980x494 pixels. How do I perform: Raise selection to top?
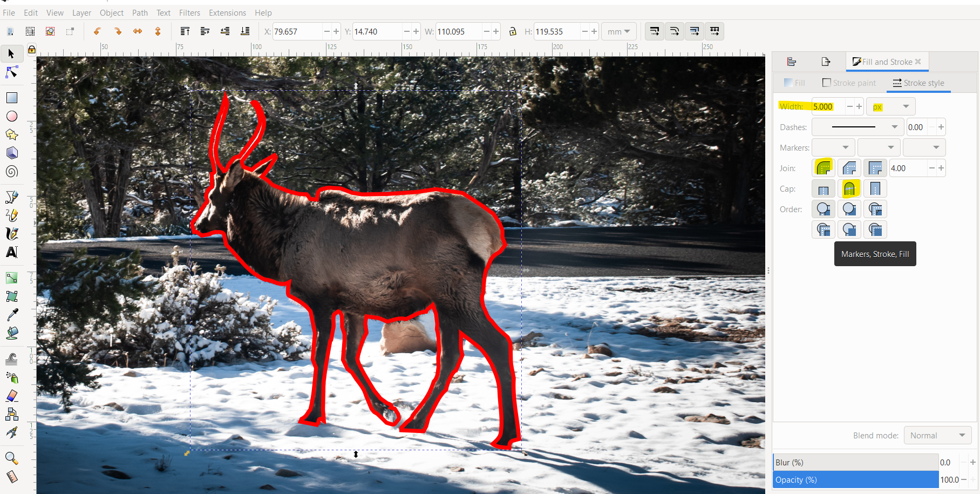click(x=185, y=31)
